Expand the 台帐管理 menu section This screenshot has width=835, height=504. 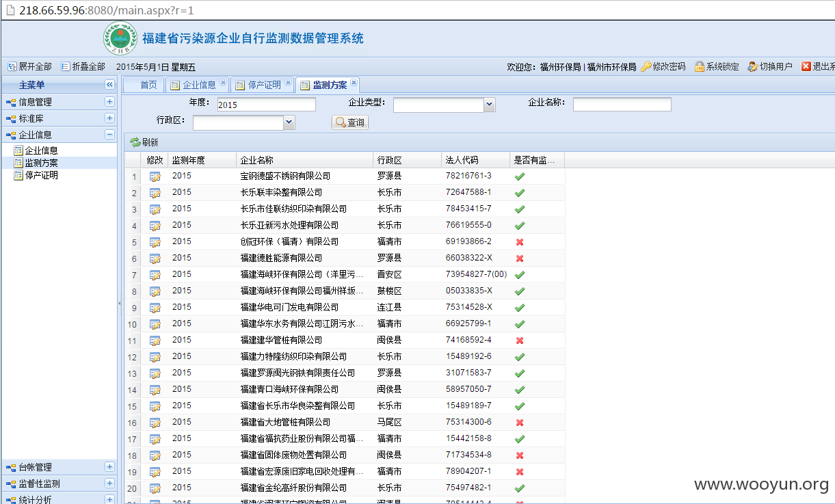click(x=109, y=467)
